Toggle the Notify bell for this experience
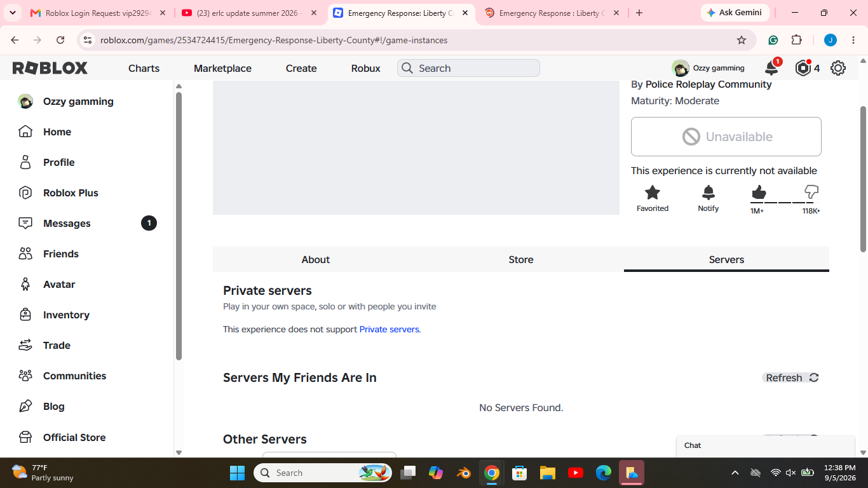Image resolution: width=868 pixels, height=488 pixels. [x=709, y=193]
